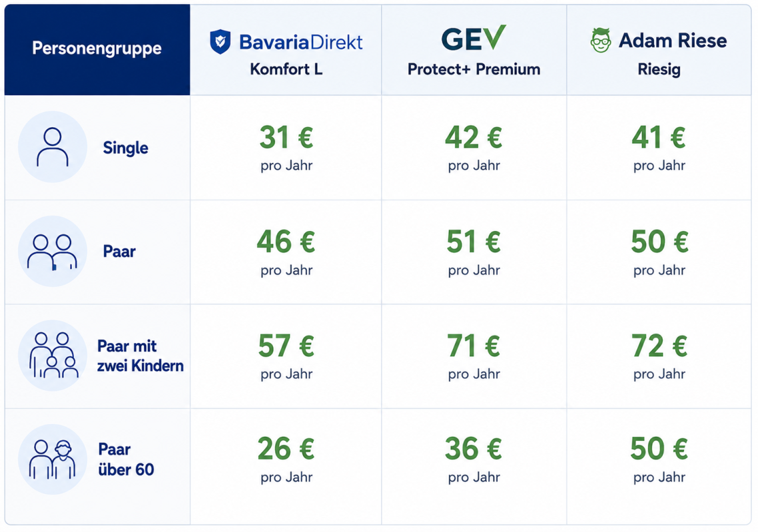Screen dimensions: 758x532
Task: Select the Paar two-person icon
Action: (x=53, y=251)
